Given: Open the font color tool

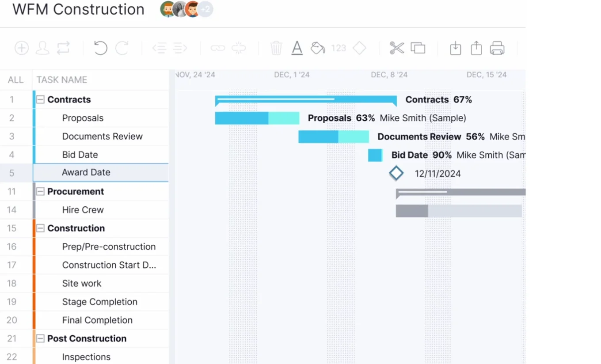Looking at the screenshot, I should click(297, 48).
